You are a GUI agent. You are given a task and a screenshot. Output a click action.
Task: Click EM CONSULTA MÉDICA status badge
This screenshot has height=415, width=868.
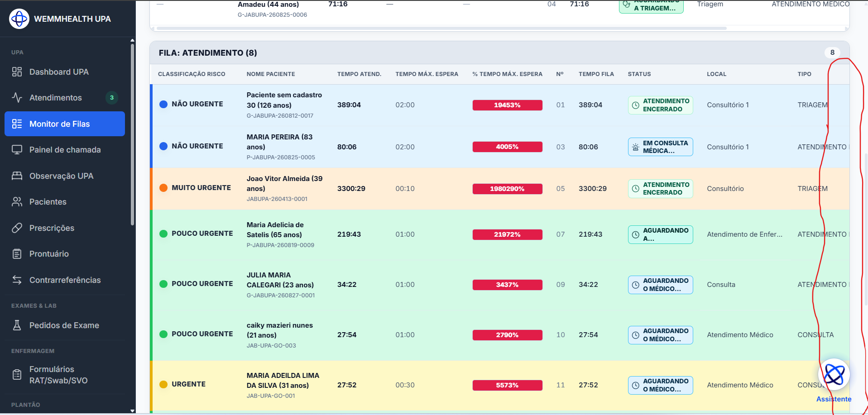(660, 147)
